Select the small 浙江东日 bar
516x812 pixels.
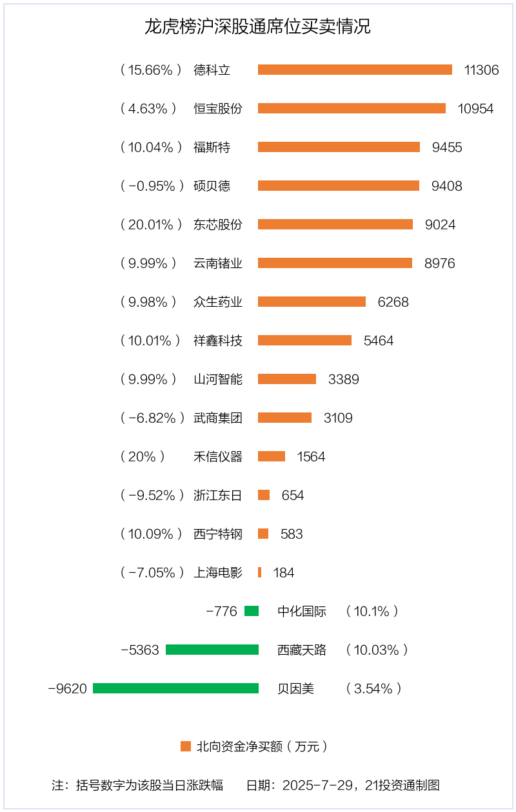[x=264, y=495]
